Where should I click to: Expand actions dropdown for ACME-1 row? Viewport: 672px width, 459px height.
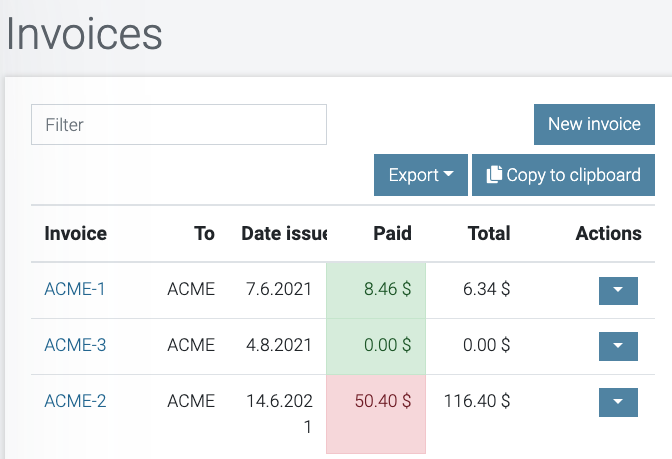click(617, 290)
